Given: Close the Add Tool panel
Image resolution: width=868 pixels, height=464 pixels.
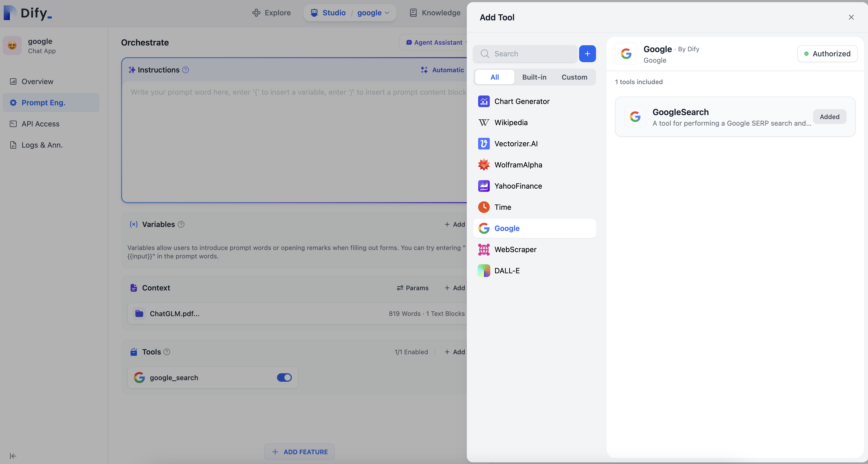Looking at the screenshot, I should click(x=851, y=17).
